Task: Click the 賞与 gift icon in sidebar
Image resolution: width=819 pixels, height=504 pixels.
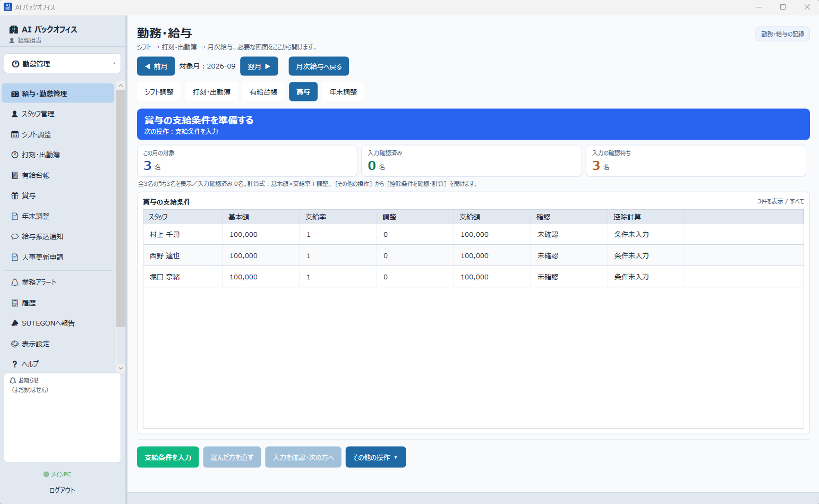Action: coord(15,196)
